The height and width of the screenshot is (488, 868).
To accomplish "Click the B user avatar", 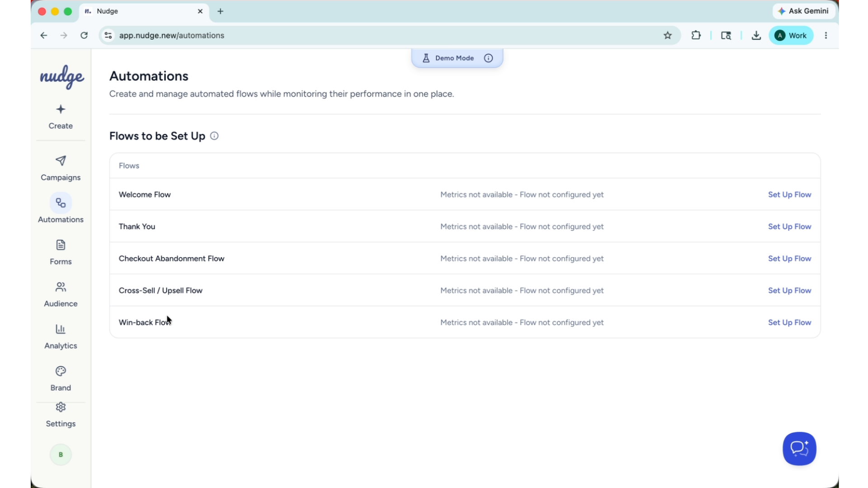I will (x=61, y=455).
